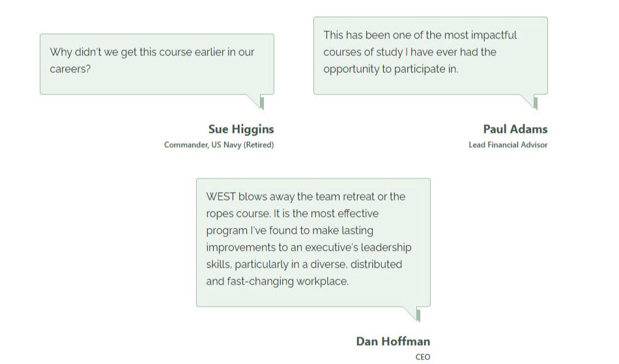The height and width of the screenshot is (364, 619).
Task: Click the 'WEST blows away the team retreat' quote
Action: tap(313, 242)
